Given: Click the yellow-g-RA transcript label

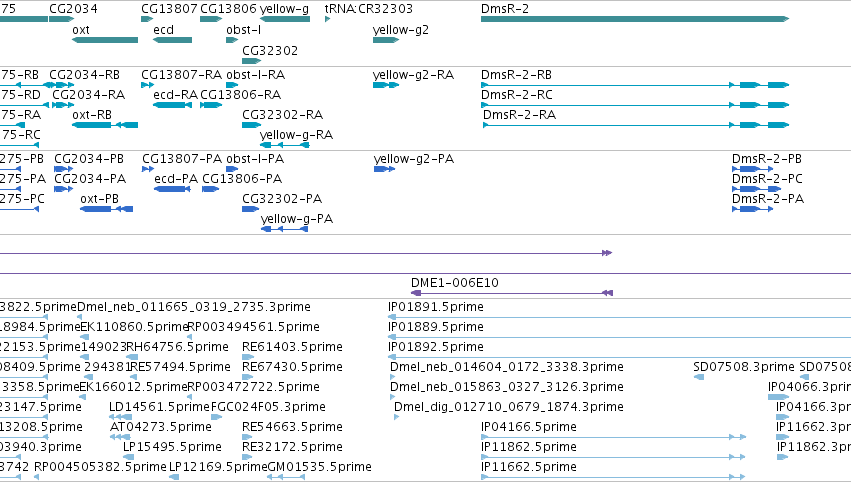Looking at the screenshot, I should point(296,135).
